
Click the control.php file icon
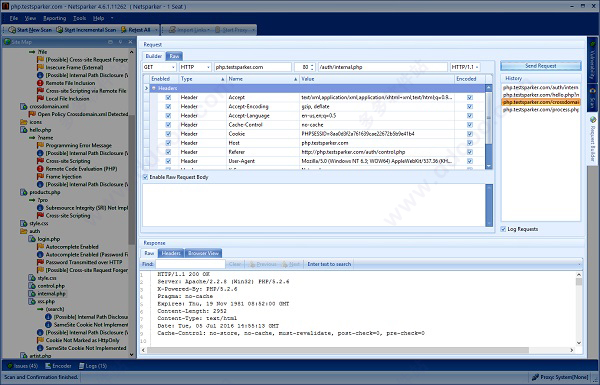[32, 286]
